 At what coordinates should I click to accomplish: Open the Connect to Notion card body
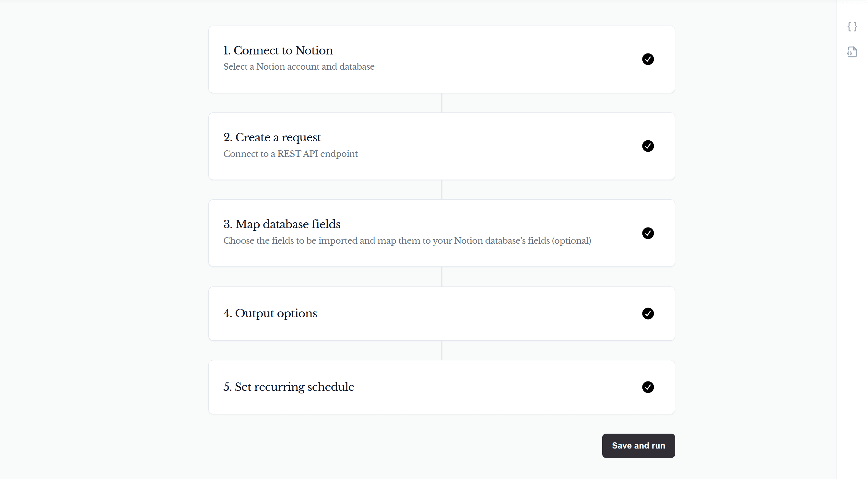click(441, 59)
